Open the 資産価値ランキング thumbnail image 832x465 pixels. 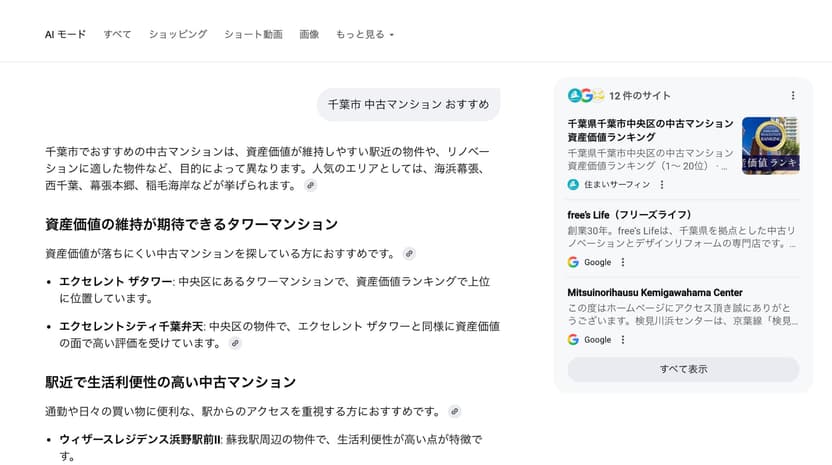[770, 145]
